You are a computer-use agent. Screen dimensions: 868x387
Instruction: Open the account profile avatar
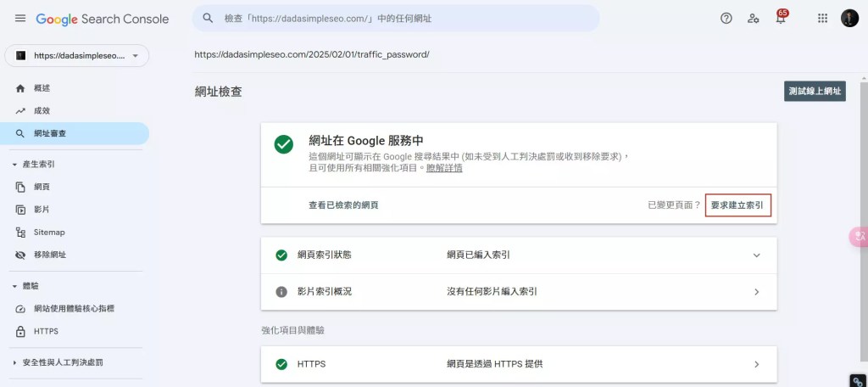coord(849,19)
